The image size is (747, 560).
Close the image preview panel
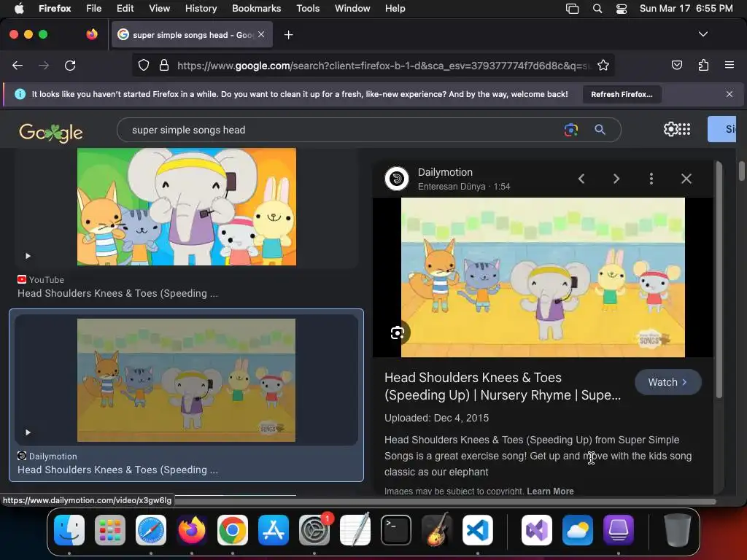(686, 179)
